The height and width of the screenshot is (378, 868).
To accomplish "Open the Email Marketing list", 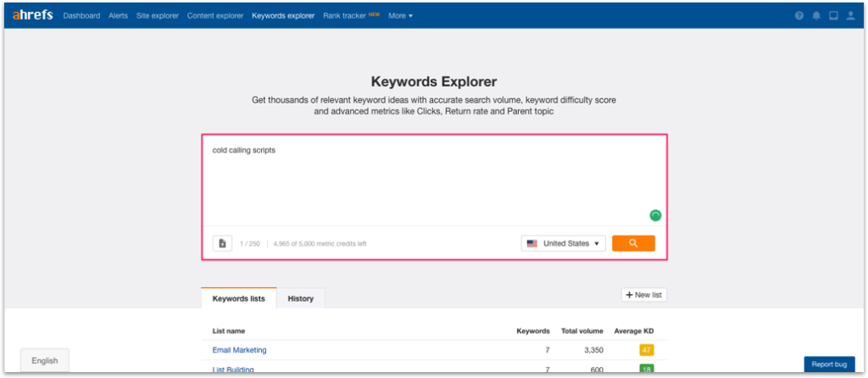I will [x=239, y=350].
